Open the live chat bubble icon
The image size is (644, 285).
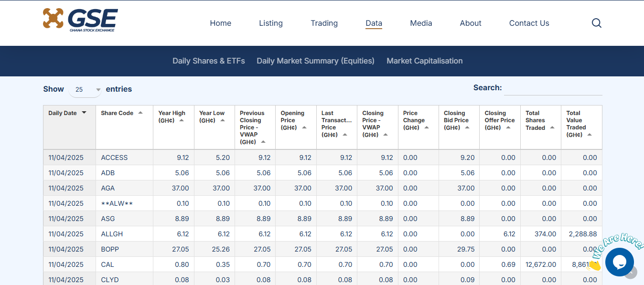pyautogui.click(x=619, y=262)
